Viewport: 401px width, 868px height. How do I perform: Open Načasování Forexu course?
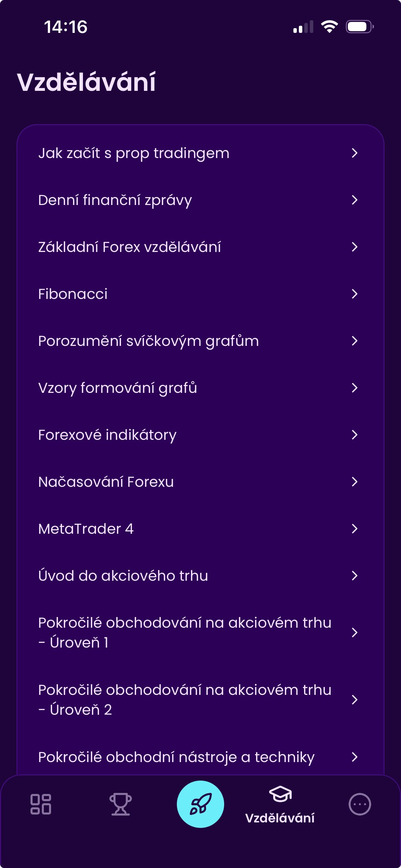point(200,482)
